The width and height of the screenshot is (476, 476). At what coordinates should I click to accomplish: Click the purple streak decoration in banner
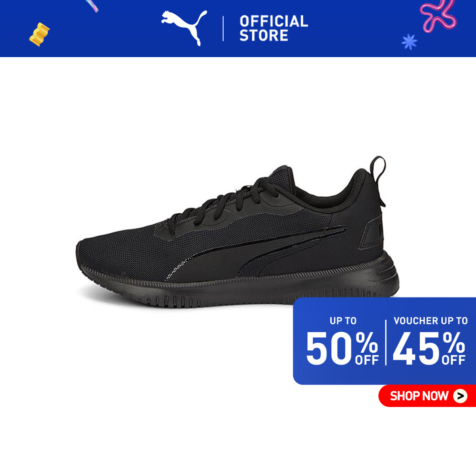92,6
